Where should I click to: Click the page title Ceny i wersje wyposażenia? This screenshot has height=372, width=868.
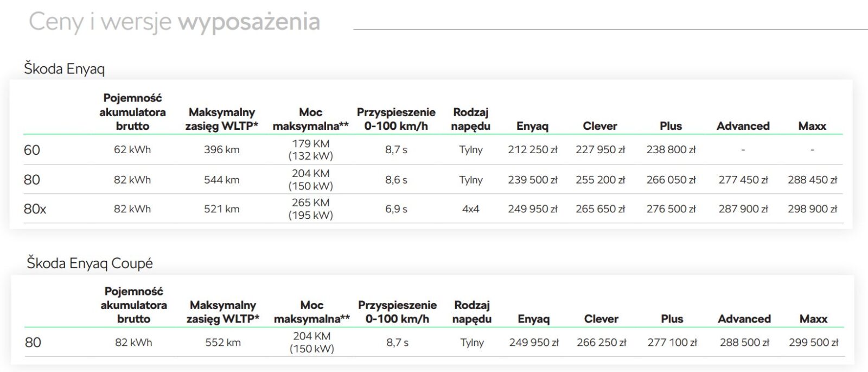(174, 22)
